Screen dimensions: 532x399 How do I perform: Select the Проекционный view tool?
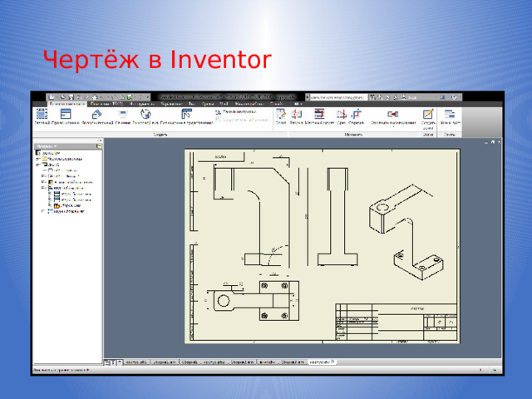pyautogui.click(x=66, y=116)
